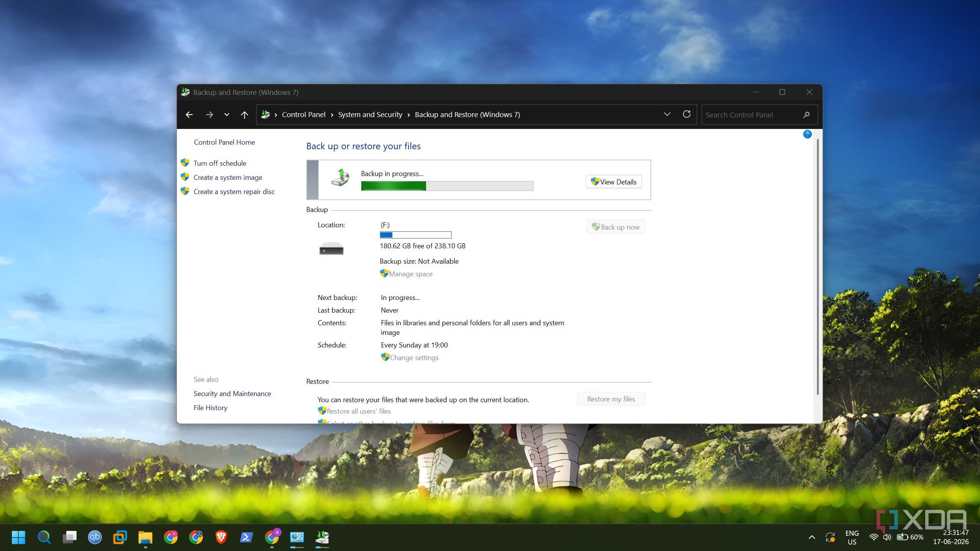Open the recent locations chevron
Viewport: 980px width, 551px height.
click(x=227, y=115)
